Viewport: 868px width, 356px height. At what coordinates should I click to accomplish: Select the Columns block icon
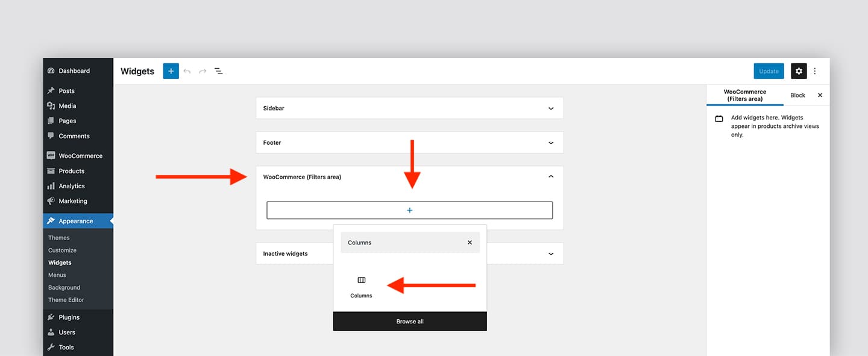362,280
